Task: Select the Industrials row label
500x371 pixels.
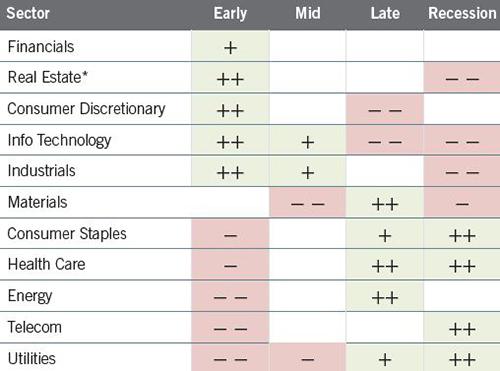Action: (x=42, y=171)
